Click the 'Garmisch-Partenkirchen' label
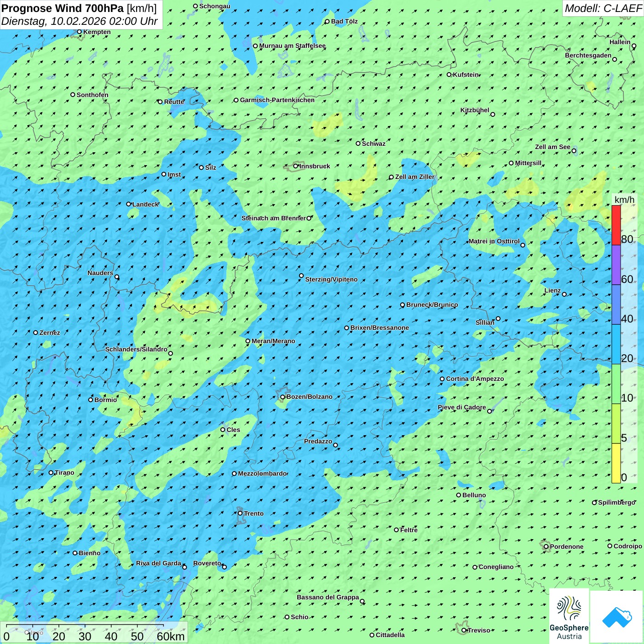Viewport: 644px width, 644px height. click(x=277, y=100)
